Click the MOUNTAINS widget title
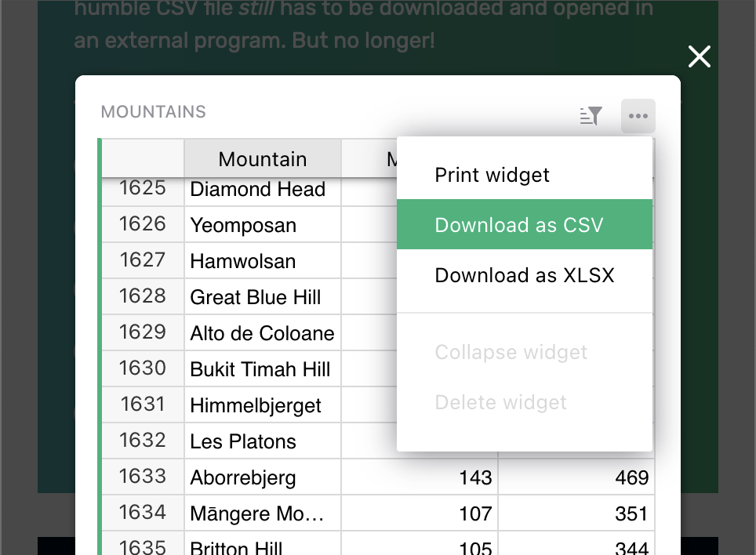The image size is (756, 555). click(153, 111)
